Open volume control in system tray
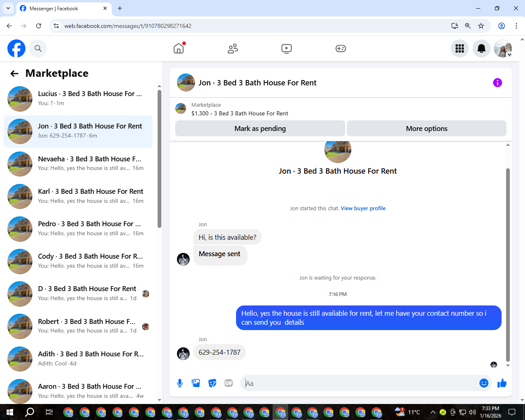 [x=472, y=412]
